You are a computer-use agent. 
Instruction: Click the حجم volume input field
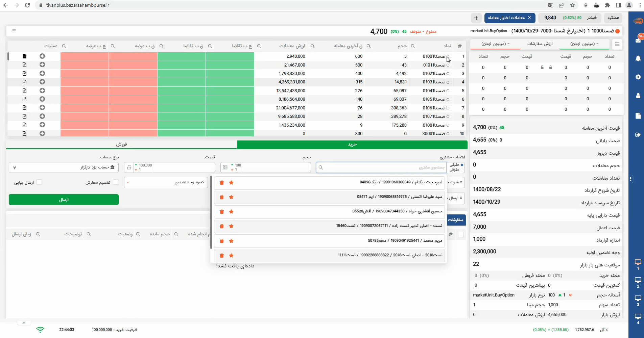[x=276, y=167]
